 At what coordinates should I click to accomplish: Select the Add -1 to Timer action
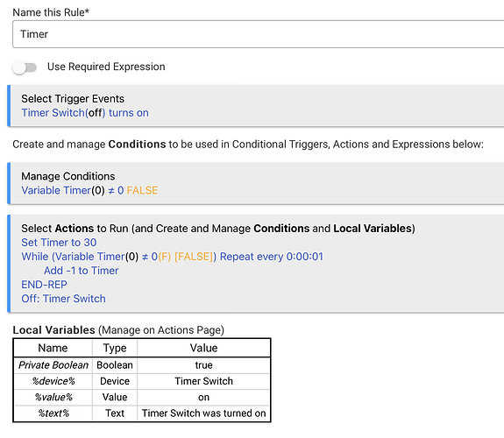[x=81, y=271]
